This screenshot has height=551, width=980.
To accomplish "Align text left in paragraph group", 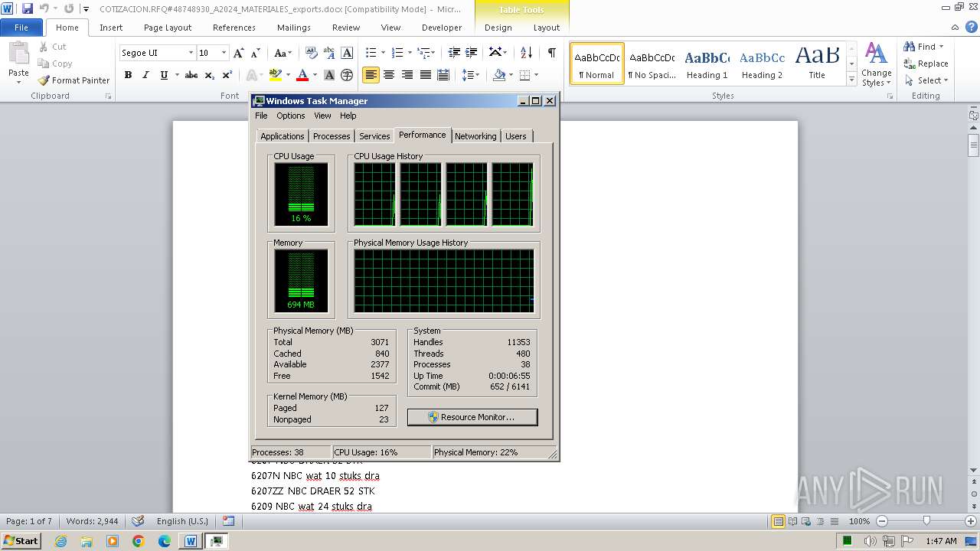I will click(x=371, y=75).
